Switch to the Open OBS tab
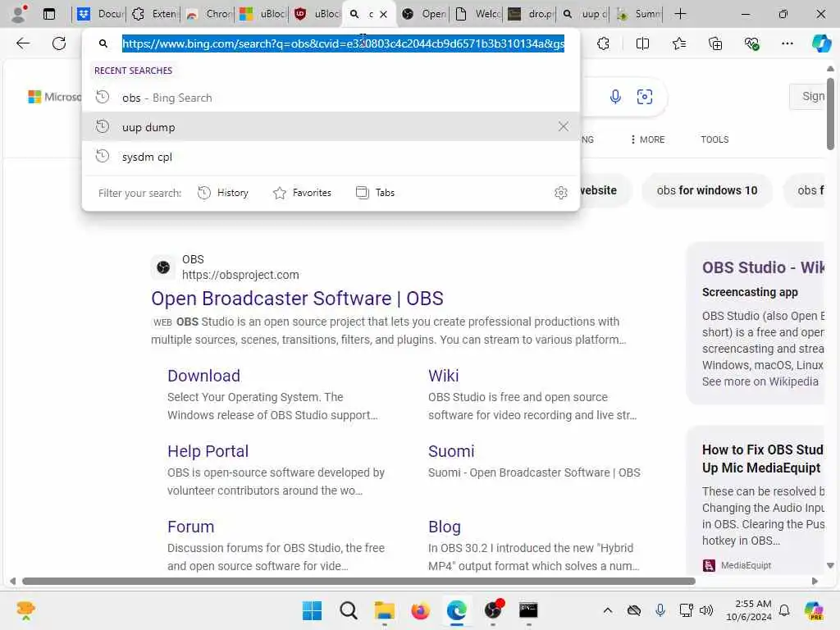 click(x=424, y=14)
